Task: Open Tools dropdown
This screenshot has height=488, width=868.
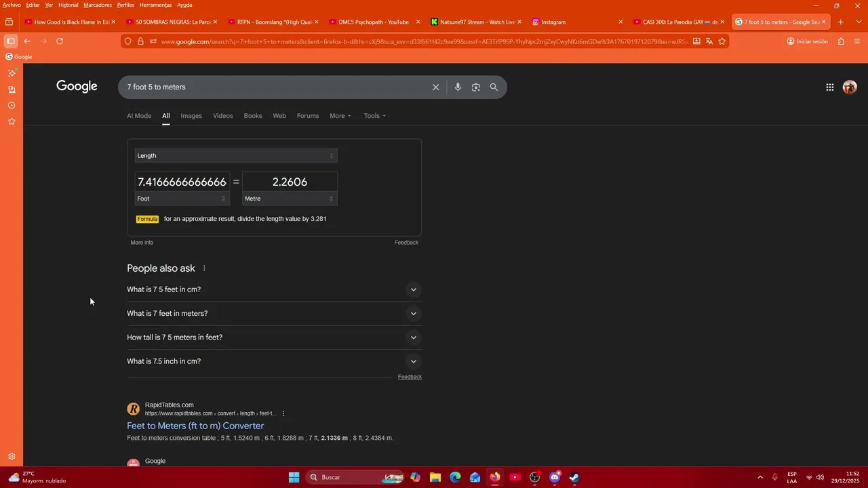Action: tap(375, 116)
